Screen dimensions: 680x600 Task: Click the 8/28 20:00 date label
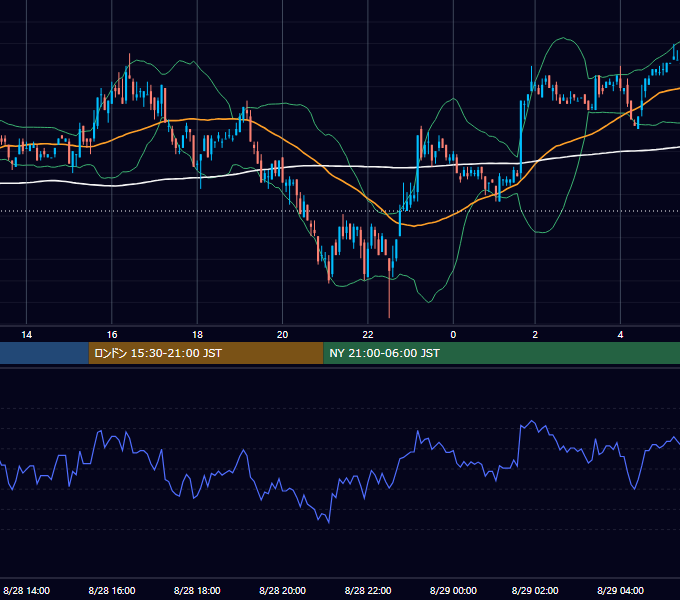[282, 590]
